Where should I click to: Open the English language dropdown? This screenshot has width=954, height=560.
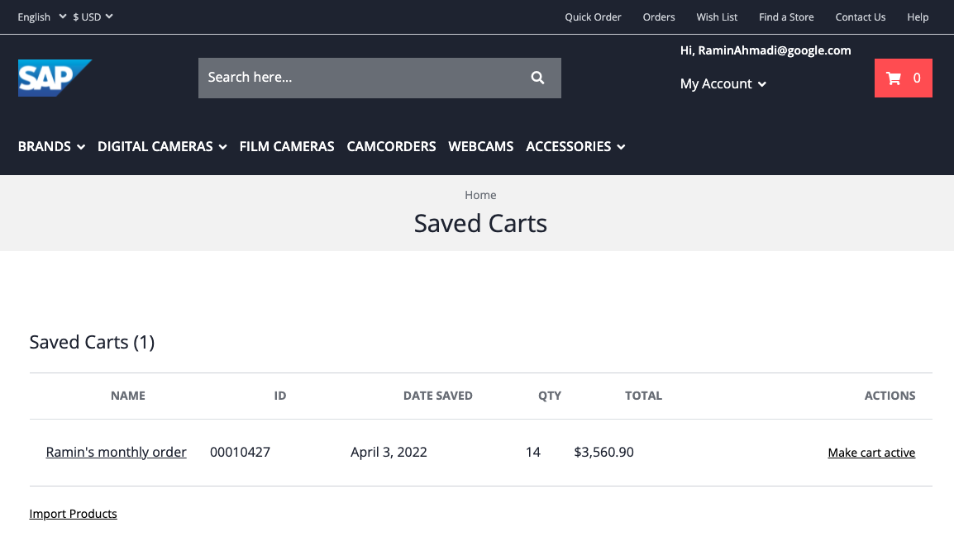[41, 17]
